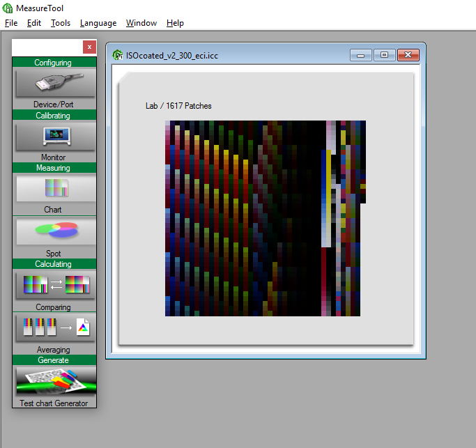Close the side tool palette
Image resolution: width=476 pixels, height=448 pixels.
click(x=89, y=47)
